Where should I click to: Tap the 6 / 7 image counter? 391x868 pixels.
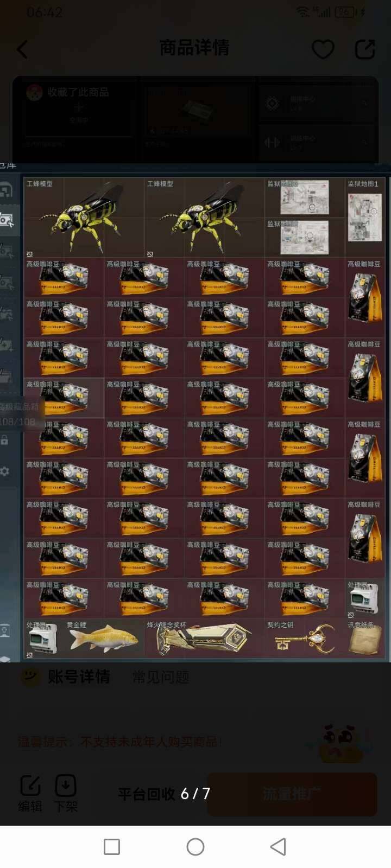(x=195, y=794)
